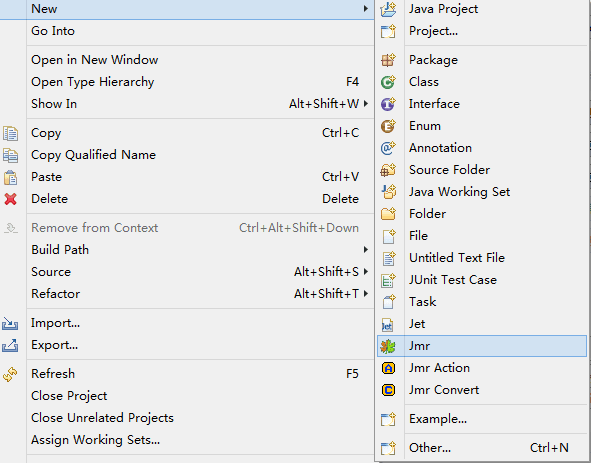Open the Source submenu arrow
The width and height of the screenshot is (591, 464).
[x=366, y=272]
